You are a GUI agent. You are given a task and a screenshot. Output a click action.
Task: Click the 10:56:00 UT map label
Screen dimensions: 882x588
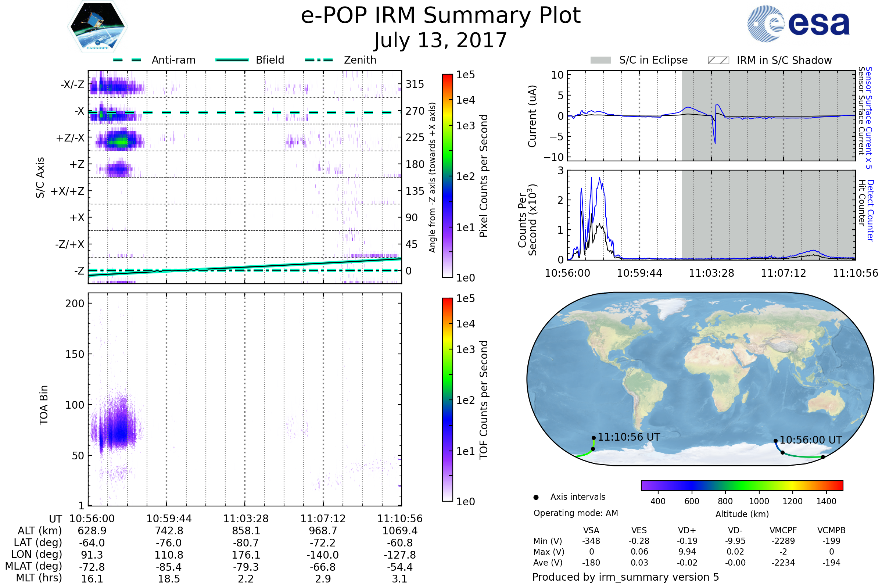point(811,440)
